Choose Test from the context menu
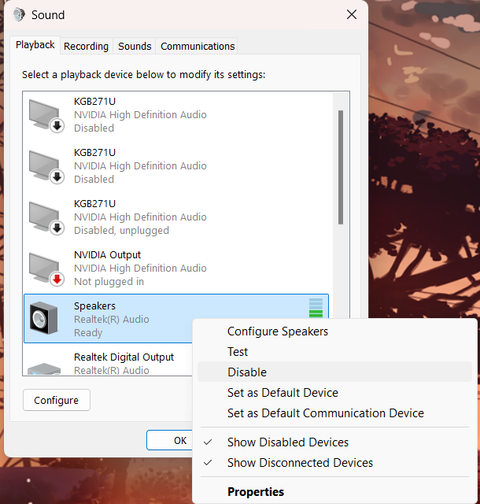Viewport: 480px width, 504px height. [335, 352]
